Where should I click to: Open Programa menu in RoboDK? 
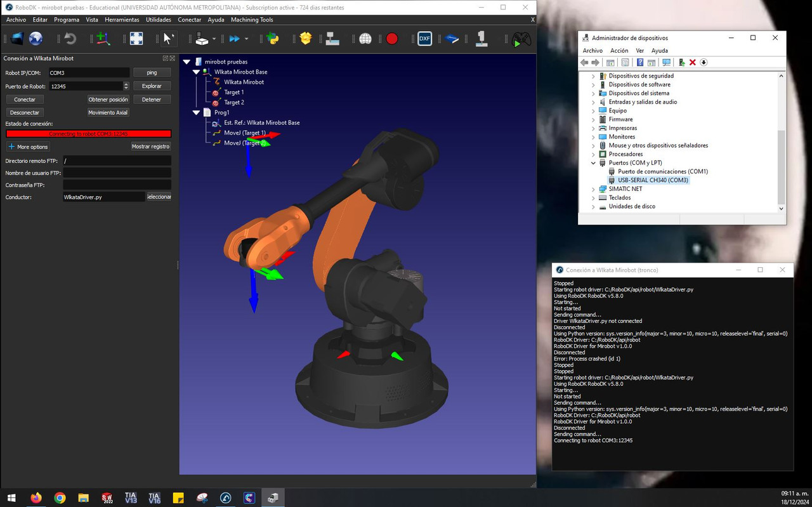click(x=67, y=20)
